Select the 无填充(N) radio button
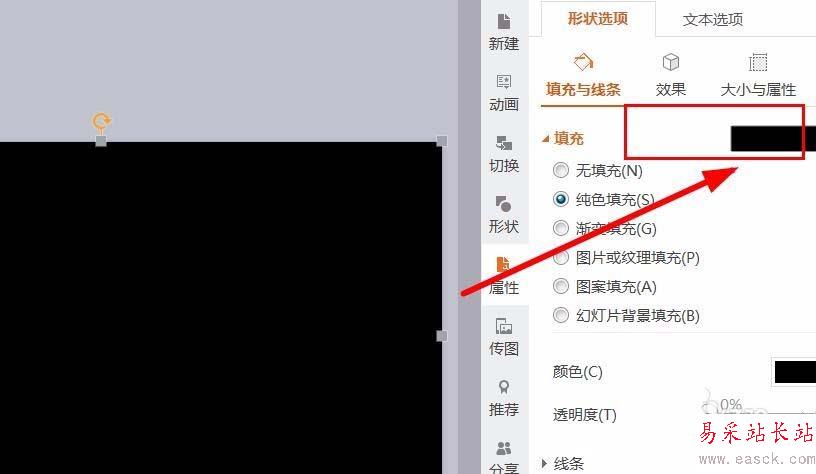Image resolution: width=816 pixels, height=474 pixels. click(560, 170)
